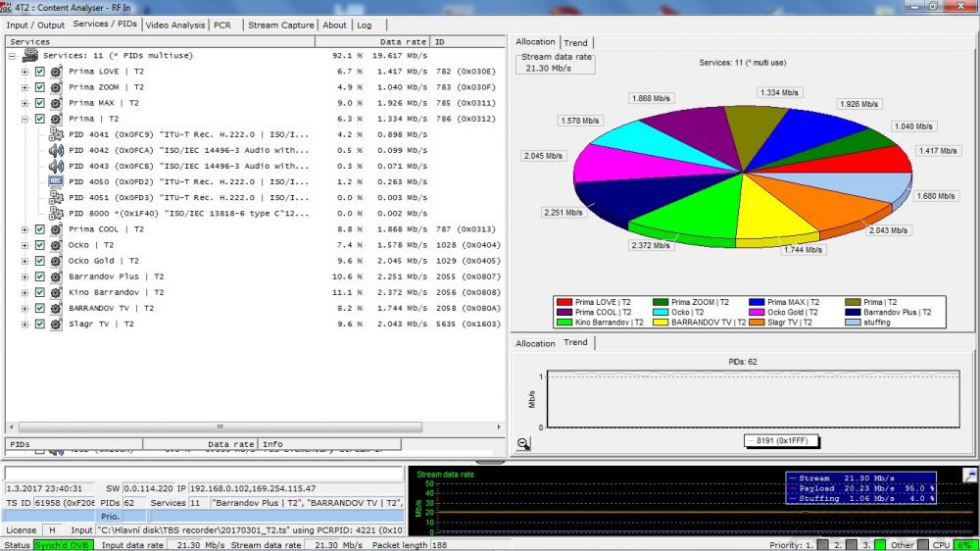Click the Prima LOVE service gear icon
The width and height of the screenshot is (980, 551).
click(x=56, y=72)
